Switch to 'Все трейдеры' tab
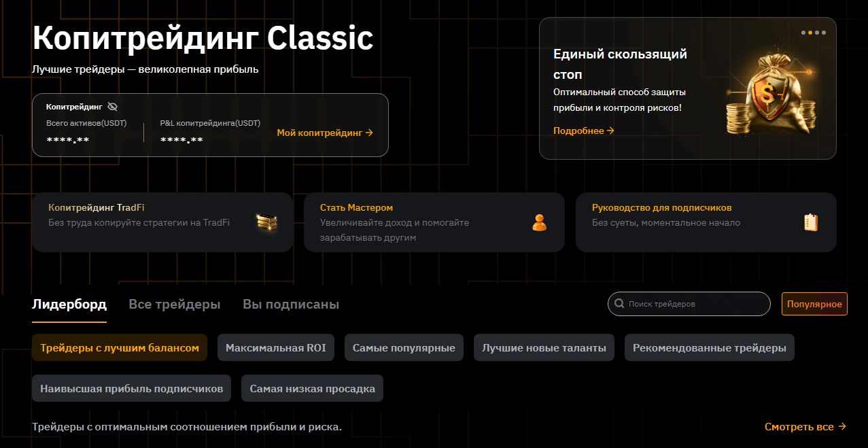The image size is (868, 448). 174,305
